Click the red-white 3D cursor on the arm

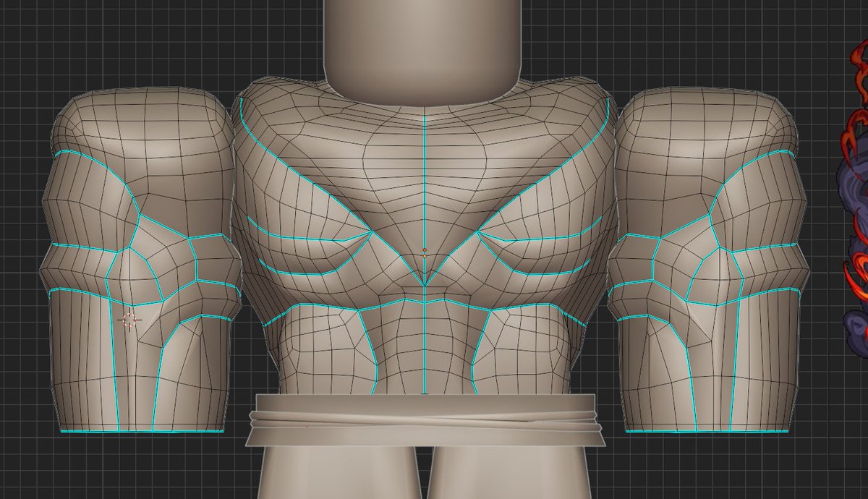[x=129, y=320]
